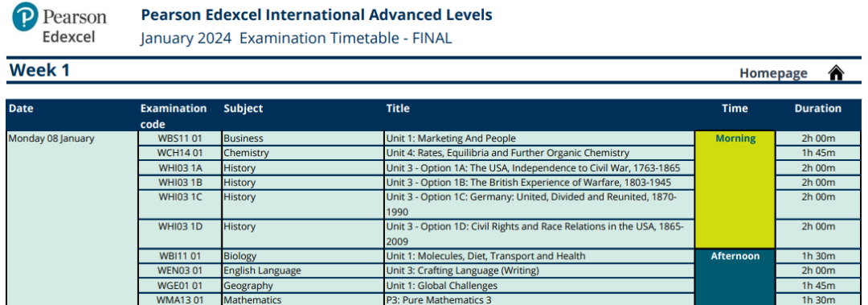The height and width of the screenshot is (305, 868).
Task: Click the Title column header
Action: 398,109
